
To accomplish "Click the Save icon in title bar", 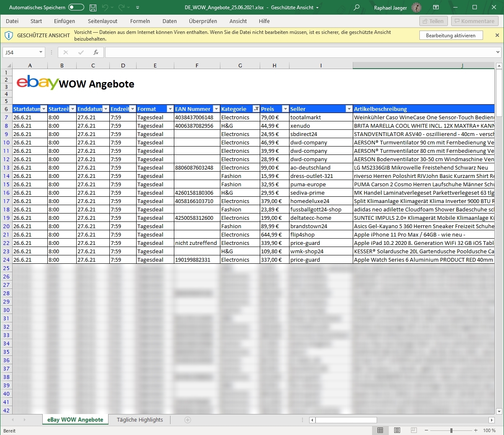I will click(93, 8).
